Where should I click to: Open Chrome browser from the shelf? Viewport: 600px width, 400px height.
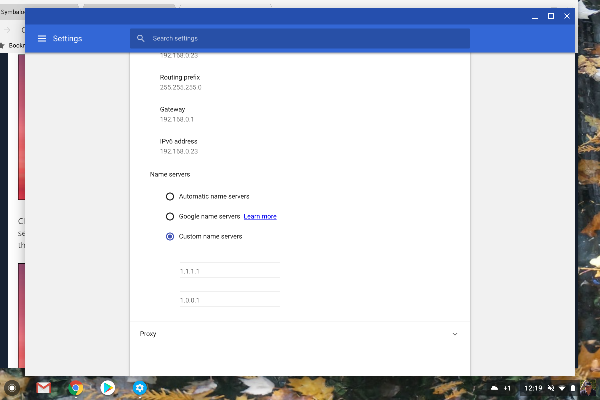click(x=75, y=387)
